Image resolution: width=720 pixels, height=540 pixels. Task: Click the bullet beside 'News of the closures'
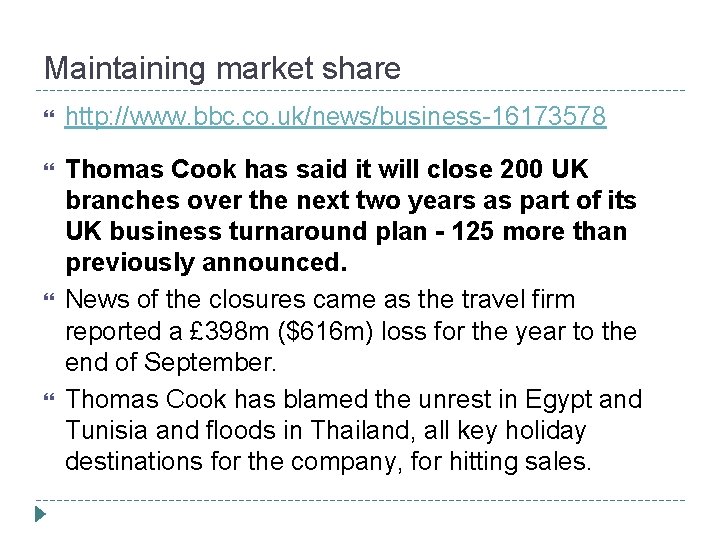click(x=40, y=299)
